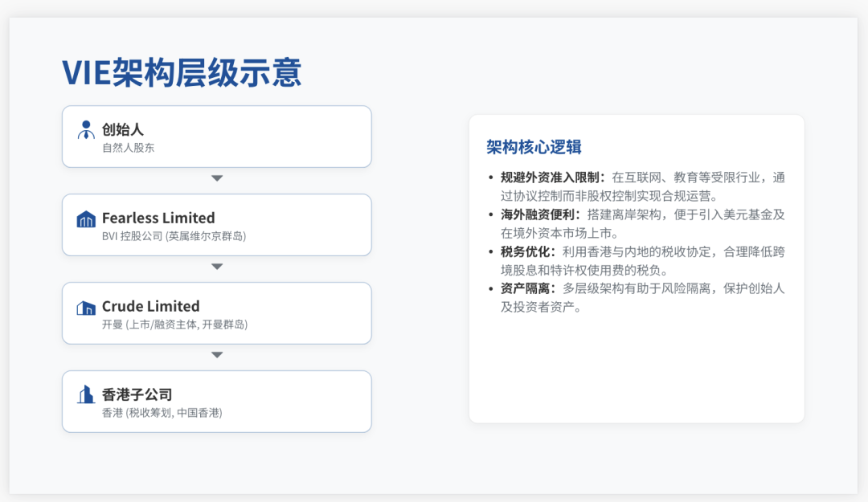The height and width of the screenshot is (502, 868).
Task: Select the Crude Limited heading
Action: [150, 306]
